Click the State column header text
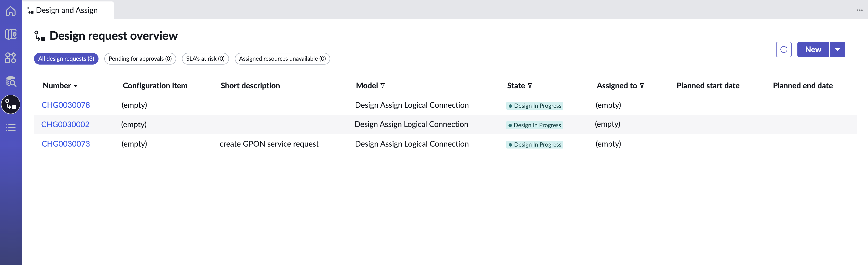Viewport: 868px width, 265px height. 516,86
